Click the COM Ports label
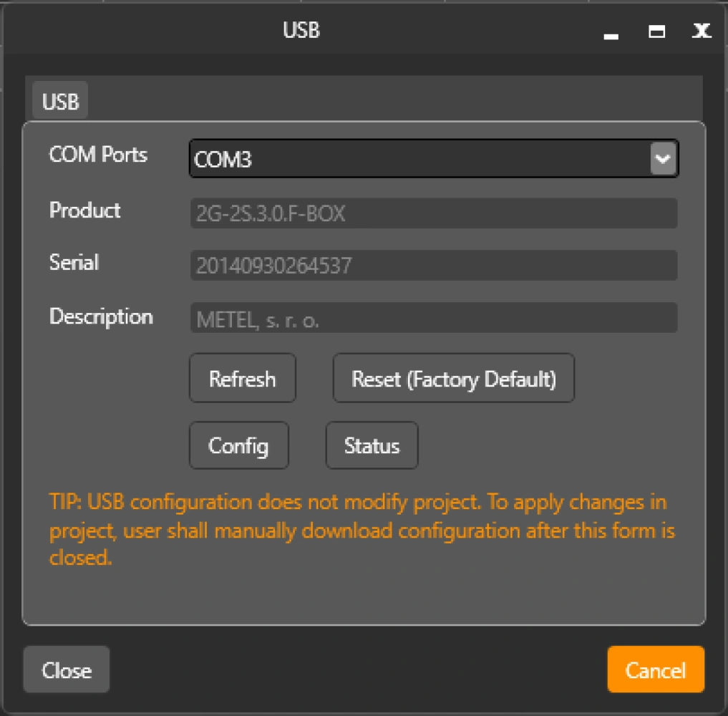 (98, 155)
